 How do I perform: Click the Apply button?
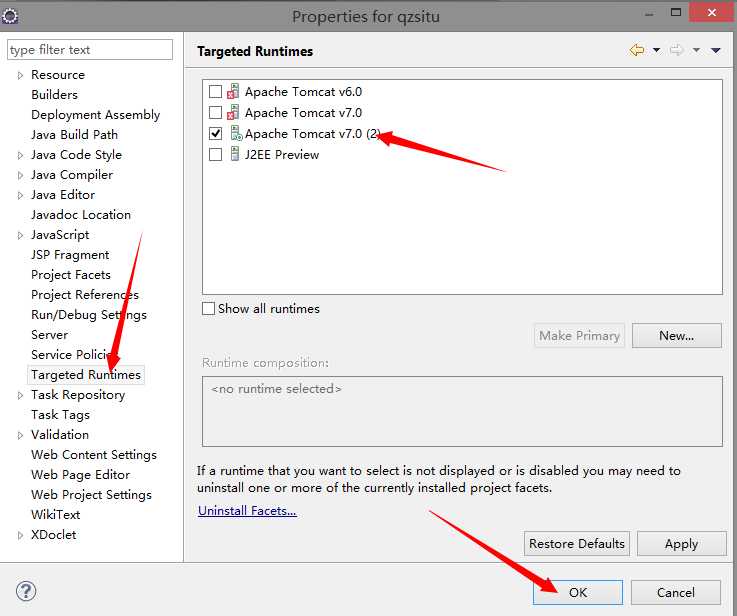coord(682,544)
